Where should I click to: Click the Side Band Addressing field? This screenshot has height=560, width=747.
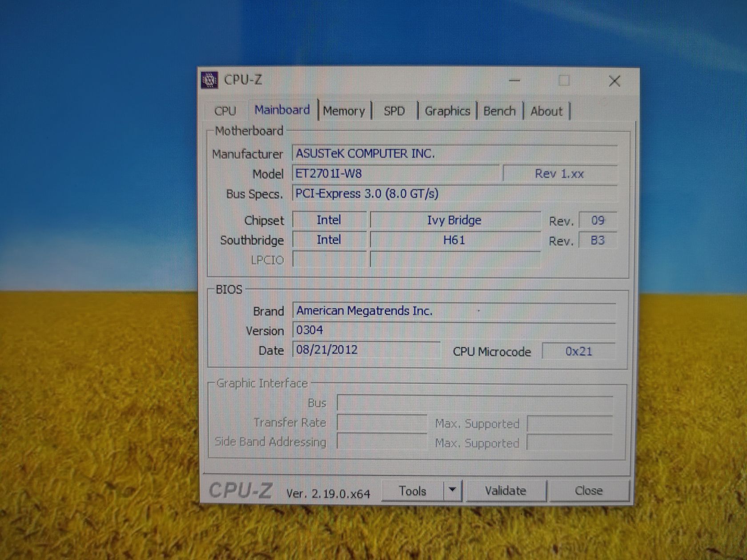pyautogui.click(x=382, y=441)
